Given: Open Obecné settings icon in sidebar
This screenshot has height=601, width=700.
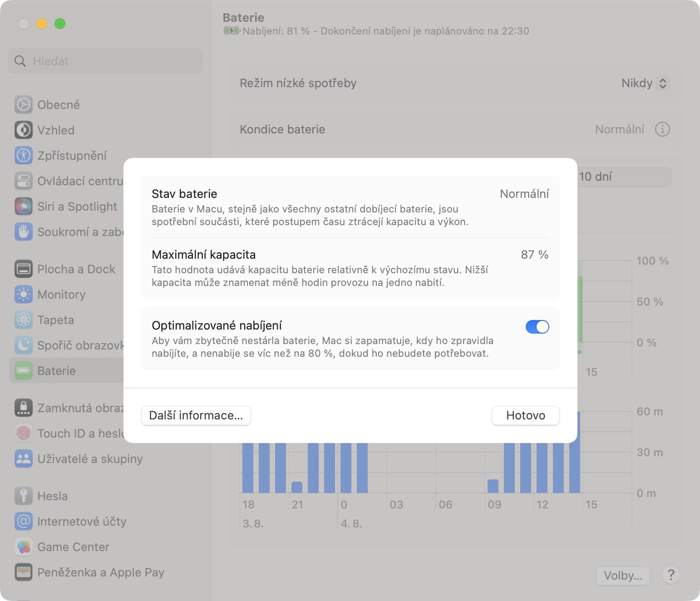Looking at the screenshot, I should 24,105.
